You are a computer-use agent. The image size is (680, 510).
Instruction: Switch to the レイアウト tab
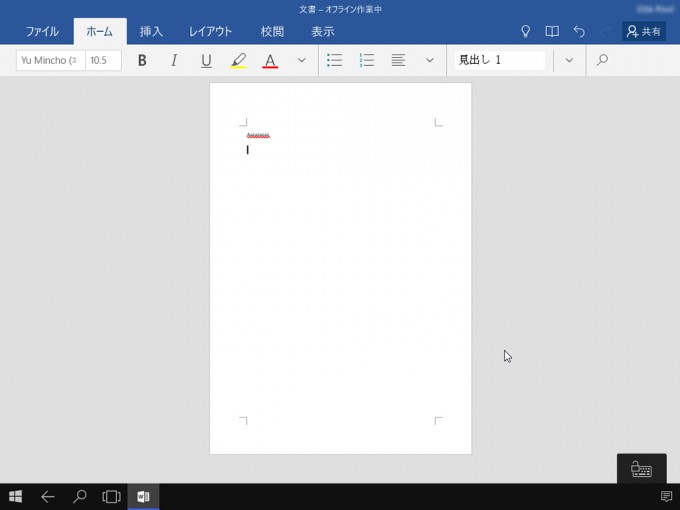[x=210, y=32]
